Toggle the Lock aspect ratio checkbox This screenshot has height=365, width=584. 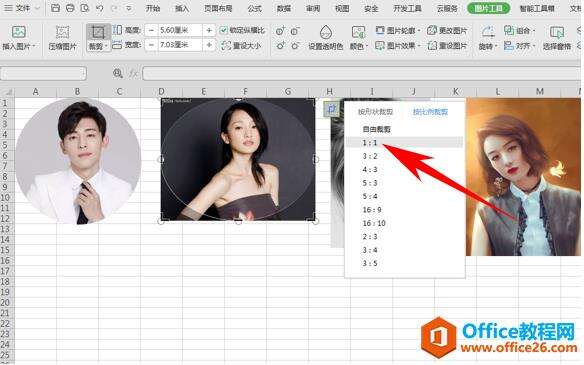click(223, 30)
